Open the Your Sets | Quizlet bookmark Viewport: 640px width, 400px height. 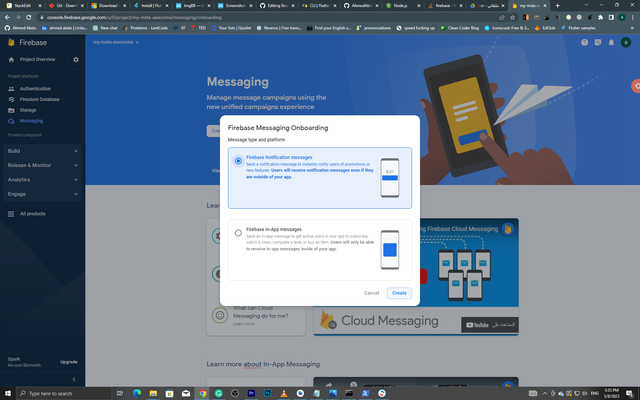pyautogui.click(x=231, y=28)
